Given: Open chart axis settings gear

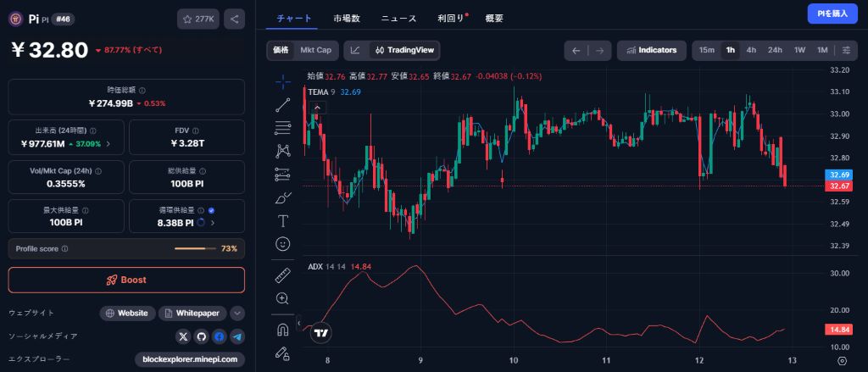Looking at the screenshot, I should 842,361.
